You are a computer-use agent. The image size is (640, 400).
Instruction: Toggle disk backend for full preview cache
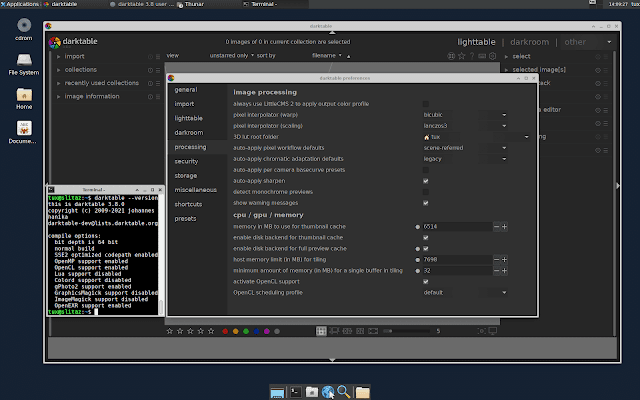pos(426,249)
